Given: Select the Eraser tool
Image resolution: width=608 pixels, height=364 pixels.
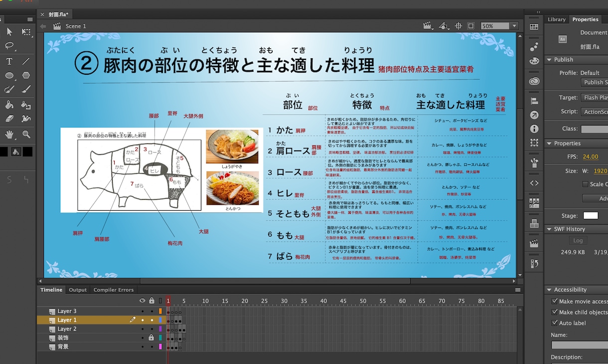Looking at the screenshot, I should click(9, 119).
